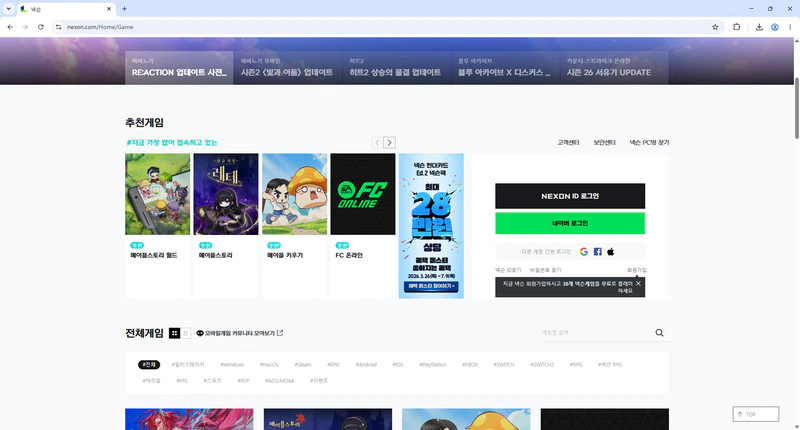Screen dimensions: 800x430
Task: Open the 보안센터 link
Action: pyautogui.click(x=604, y=142)
